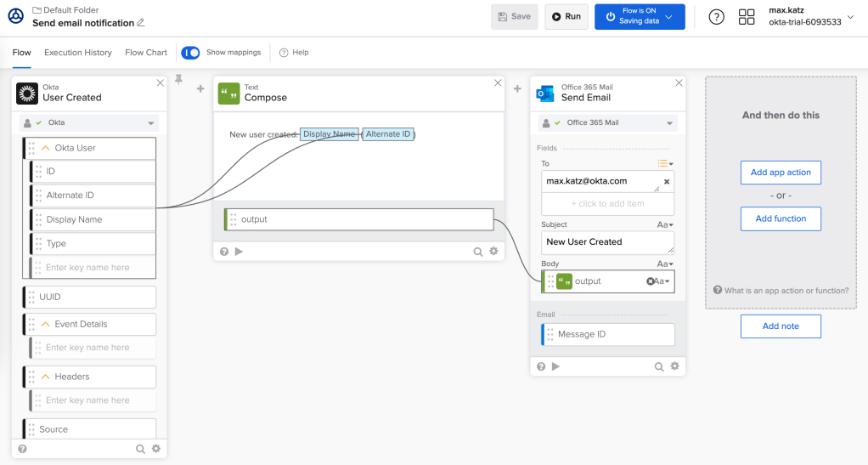Toggle the Show mappings switch
The image size is (868, 465).
tap(190, 53)
